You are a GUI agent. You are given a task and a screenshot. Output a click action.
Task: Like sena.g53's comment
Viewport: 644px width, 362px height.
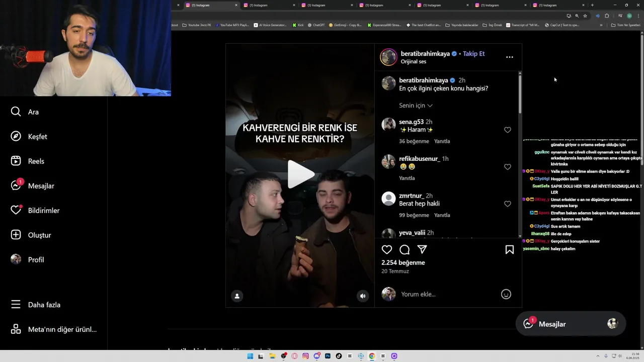click(508, 130)
